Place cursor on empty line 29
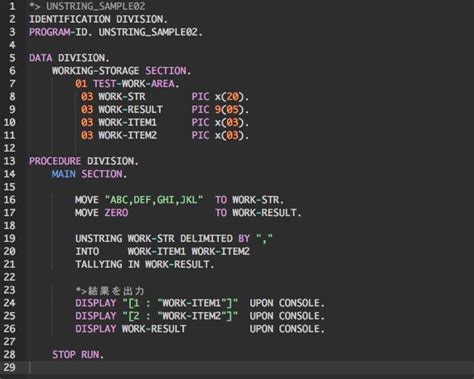 (x=250, y=368)
